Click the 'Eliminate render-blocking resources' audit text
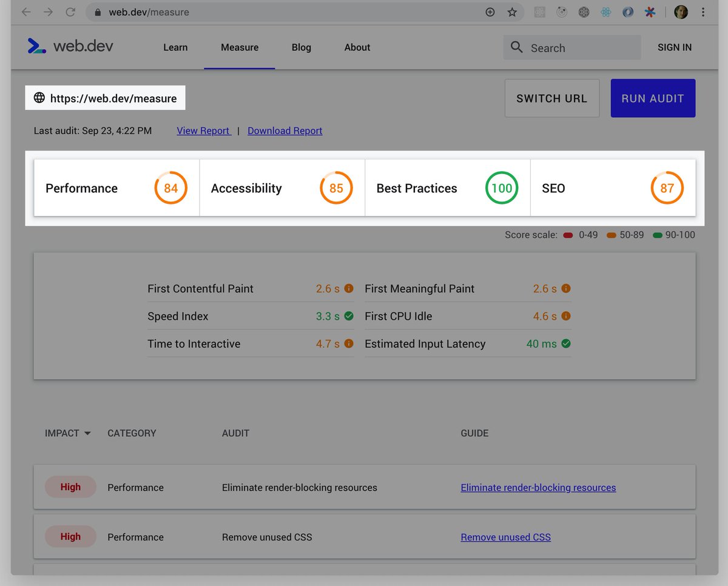 [x=300, y=487]
